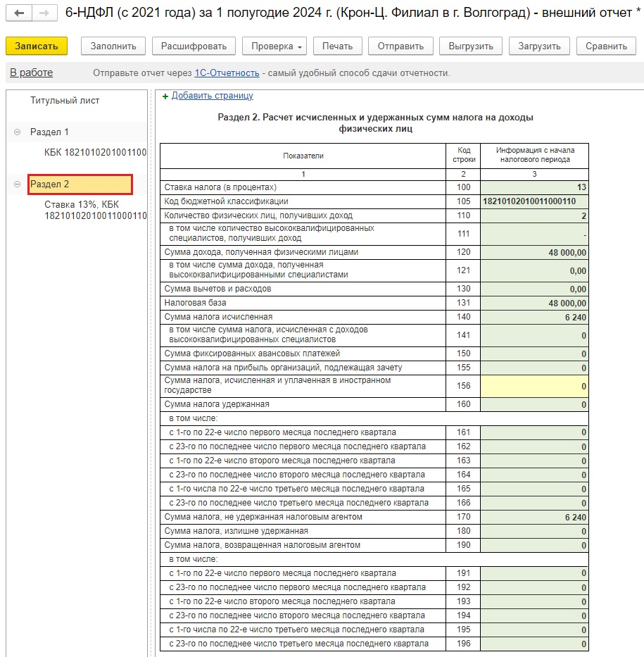The width and height of the screenshot is (644, 657).
Task: Click the line 166 value field
Action: coord(534,503)
